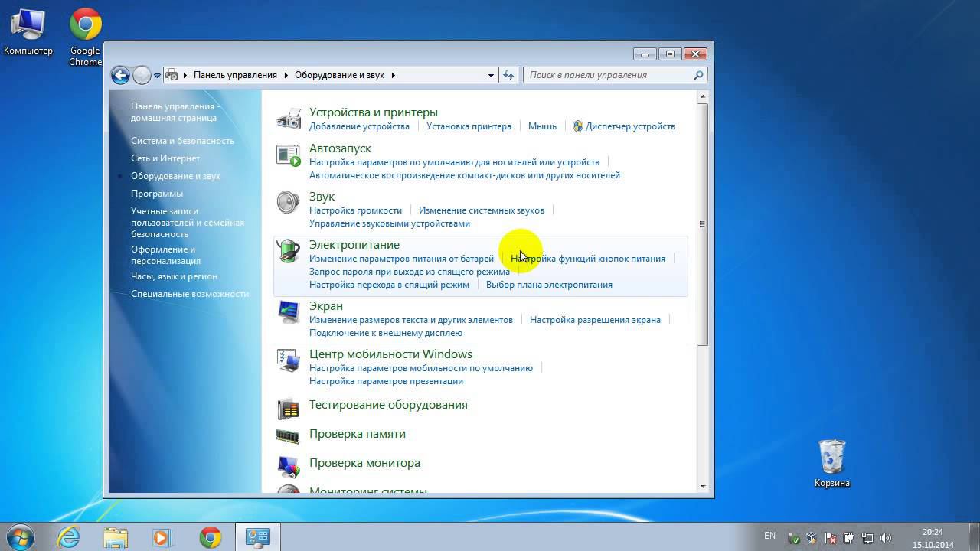Click the Проверка монитора icon
The image size is (980, 551).
click(289, 465)
